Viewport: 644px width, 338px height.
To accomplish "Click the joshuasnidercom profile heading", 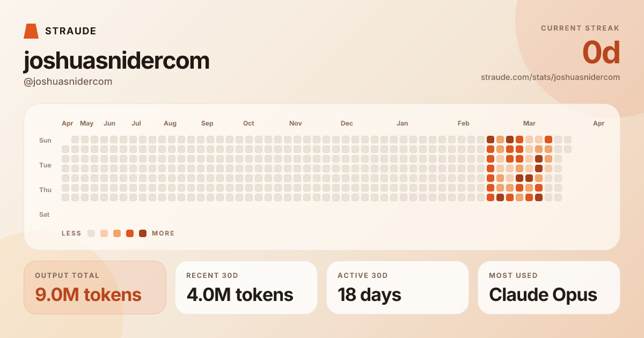I will (116, 61).
